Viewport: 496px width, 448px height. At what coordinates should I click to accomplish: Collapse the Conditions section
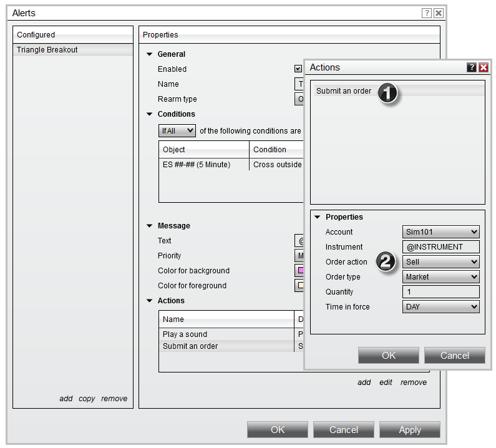(x=149, y=114)
